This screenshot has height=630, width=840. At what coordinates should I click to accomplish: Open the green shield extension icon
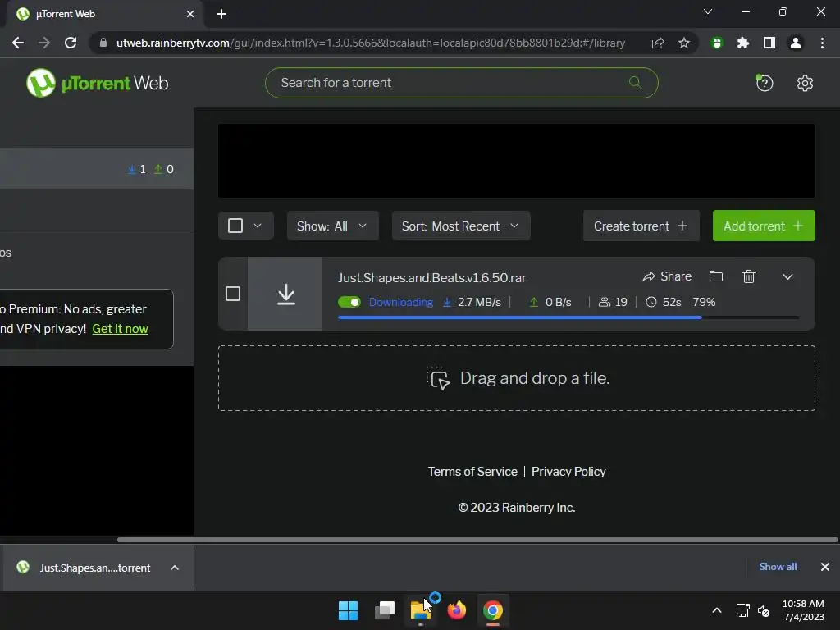coord(717,43)
